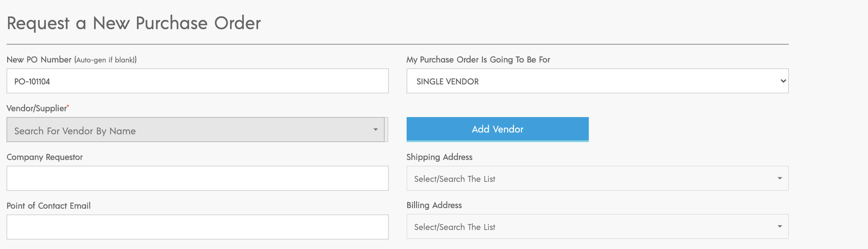The width and height of the screenshot is (868, 249).
Task: Open the Search For Vendor By Name box
Action: pyautogui.click(x=196, y=130)
